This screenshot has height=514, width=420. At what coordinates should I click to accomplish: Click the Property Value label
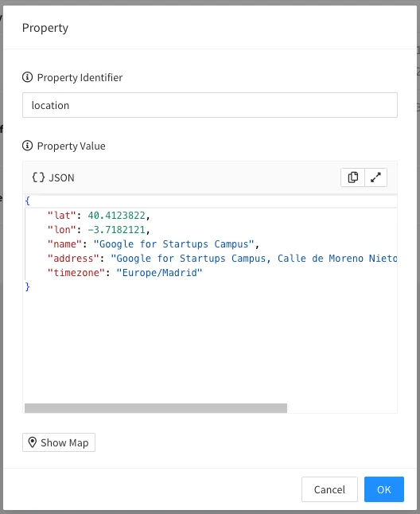(x=71, y=146)
